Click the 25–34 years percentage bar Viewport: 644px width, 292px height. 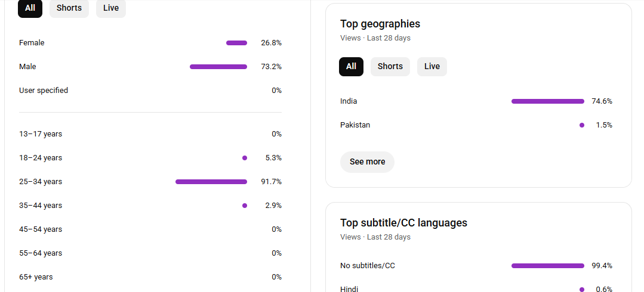(x=211, y=182)
